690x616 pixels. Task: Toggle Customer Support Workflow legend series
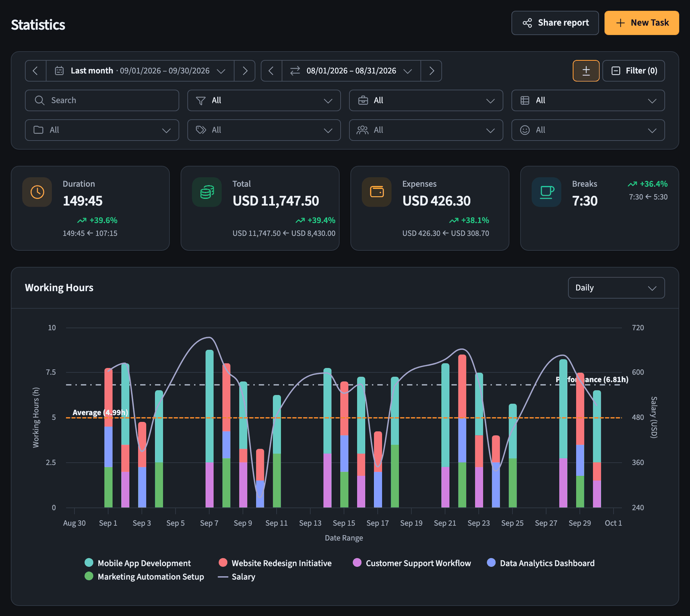(412, 563)
